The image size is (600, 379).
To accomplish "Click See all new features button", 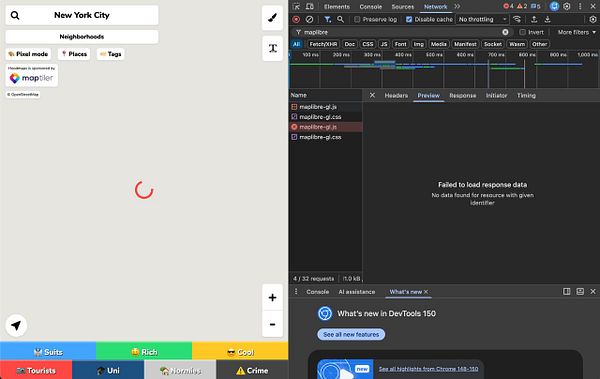I will point(351,334).
